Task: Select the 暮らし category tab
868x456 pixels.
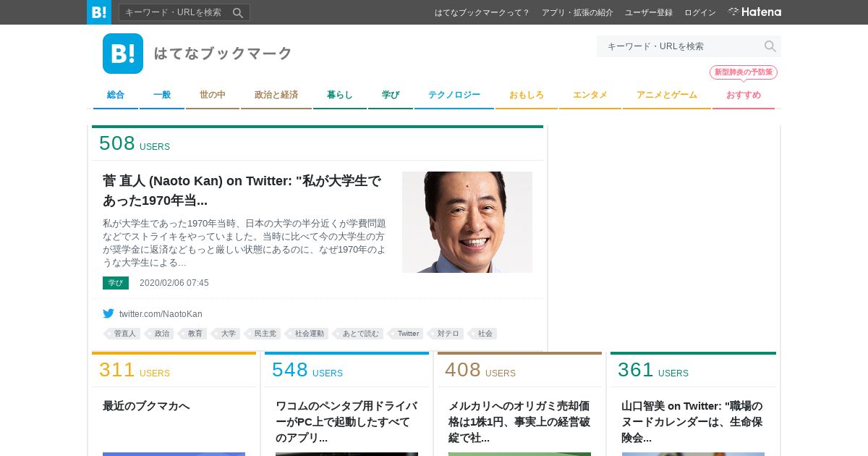Action: [x=340, y=95]
